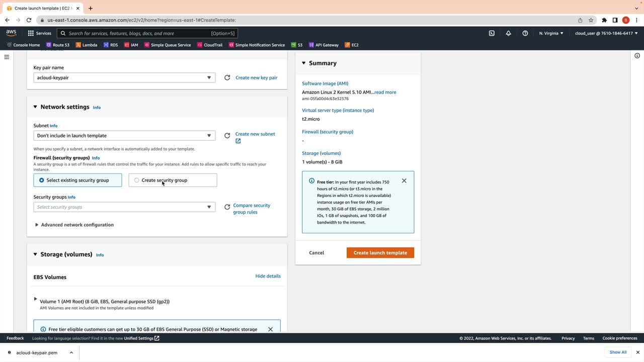The height and width of the screenshot is (362, 644).
Task: Collapse the Storage (volumes) section
Action: (35, 254)
